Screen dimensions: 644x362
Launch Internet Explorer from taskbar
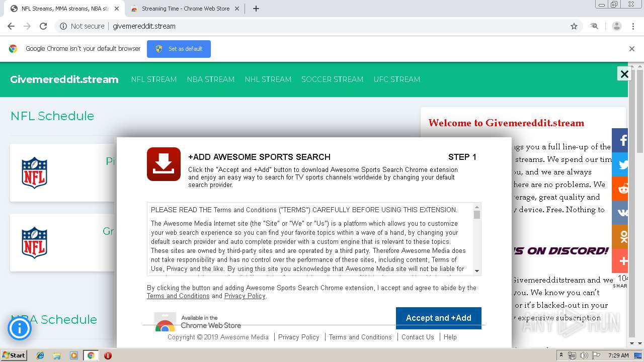point(40,355)
